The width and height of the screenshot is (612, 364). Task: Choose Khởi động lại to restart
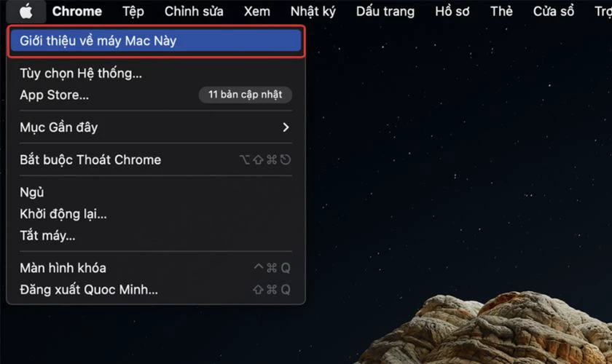(156, 214)
